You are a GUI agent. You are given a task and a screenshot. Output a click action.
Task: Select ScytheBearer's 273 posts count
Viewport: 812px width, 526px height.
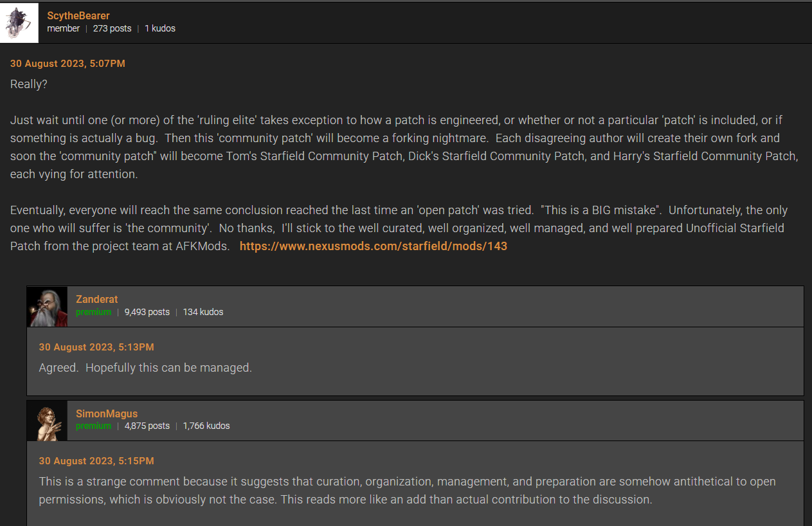[112, 28]
